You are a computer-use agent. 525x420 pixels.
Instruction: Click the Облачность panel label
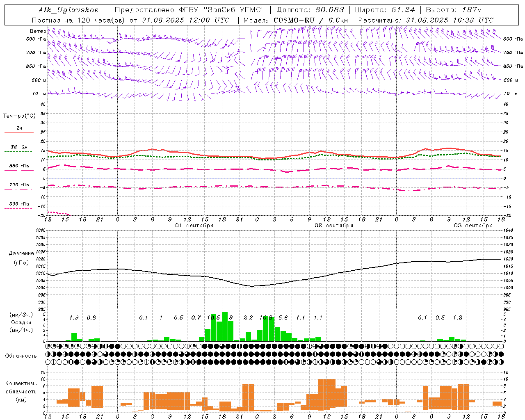[21, 356]
